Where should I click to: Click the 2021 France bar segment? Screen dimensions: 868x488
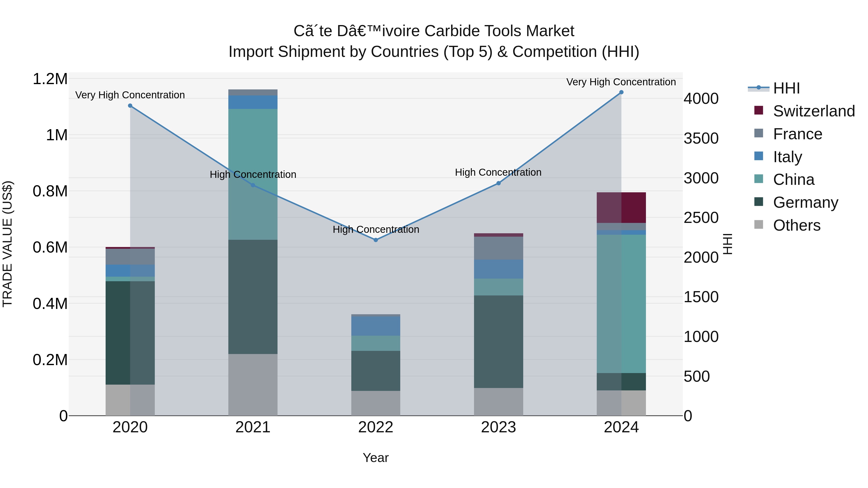click(x=253, y=92)
